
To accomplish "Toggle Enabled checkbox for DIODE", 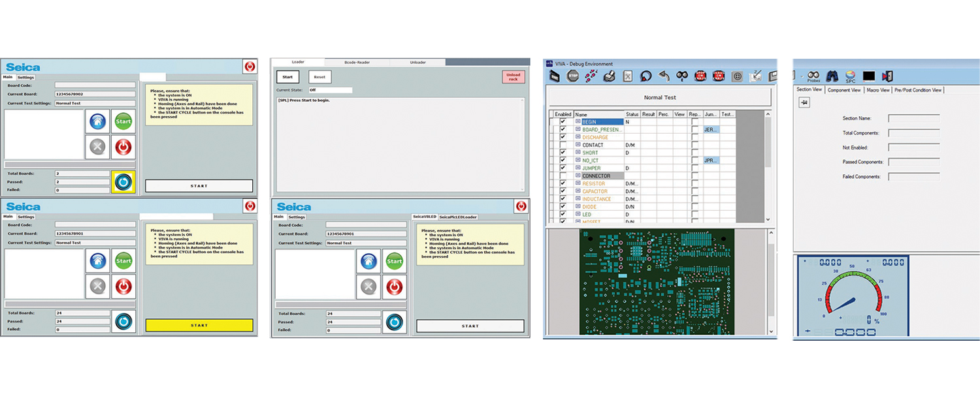I will click(563, 206).
